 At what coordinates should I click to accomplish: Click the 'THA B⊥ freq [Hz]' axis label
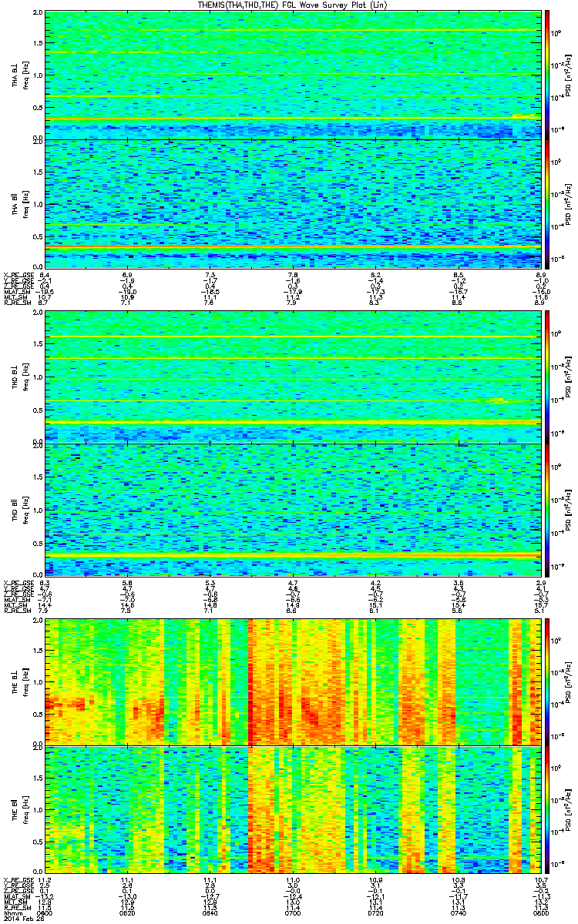point(20,75)
